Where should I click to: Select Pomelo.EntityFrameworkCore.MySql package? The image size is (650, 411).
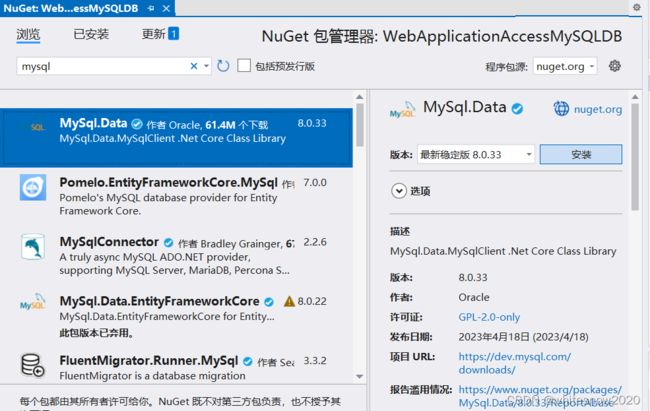tap(176, 197)
